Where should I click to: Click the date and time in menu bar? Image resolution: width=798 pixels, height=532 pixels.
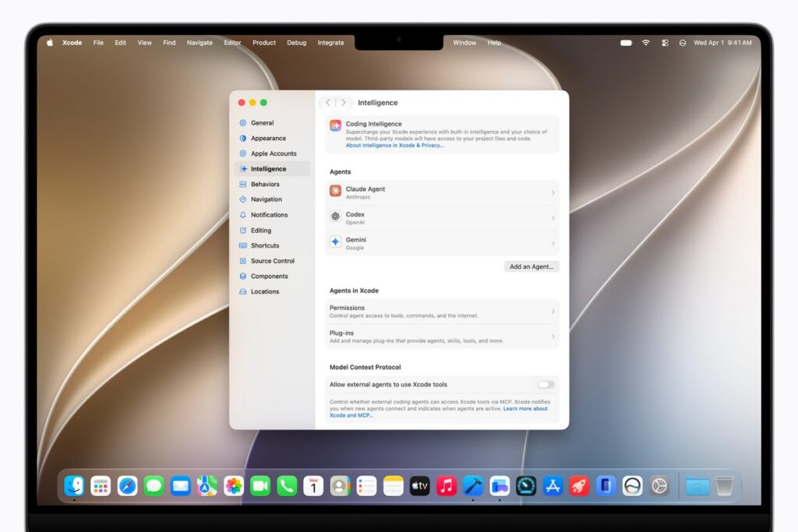(722, 43)
